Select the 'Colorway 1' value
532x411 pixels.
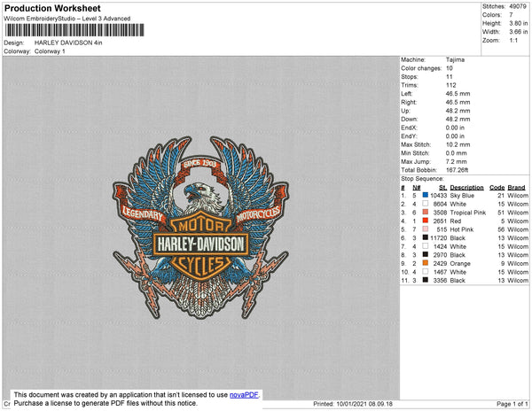50,51
